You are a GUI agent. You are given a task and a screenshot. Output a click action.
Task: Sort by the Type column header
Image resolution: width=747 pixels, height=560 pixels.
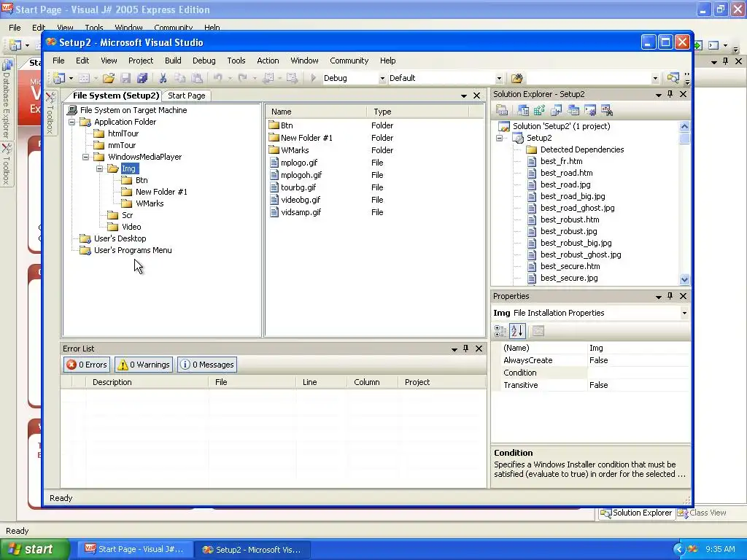[x=418, y=112]
